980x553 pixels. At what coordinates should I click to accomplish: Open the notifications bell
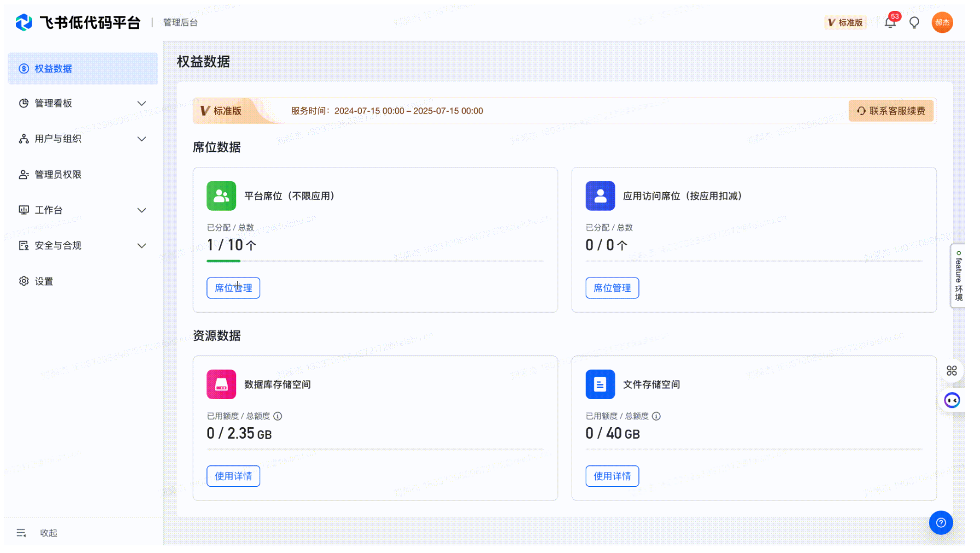point(890,22)
